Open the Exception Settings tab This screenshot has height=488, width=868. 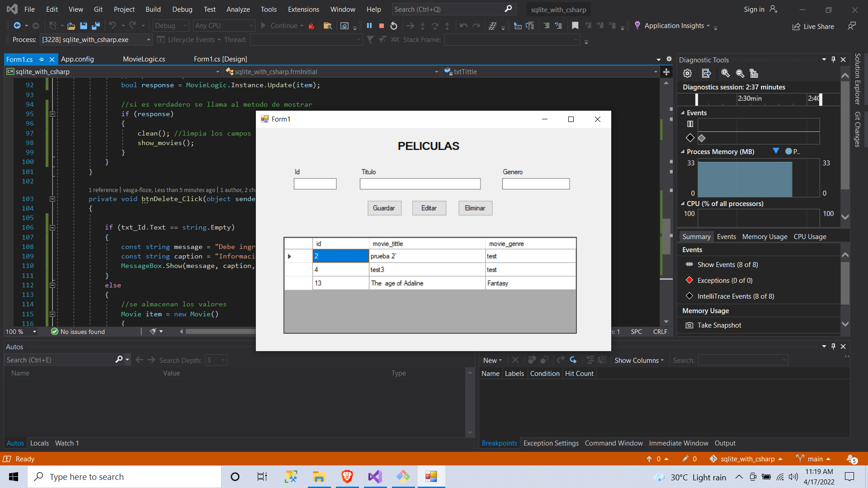[x=551, y=443]
